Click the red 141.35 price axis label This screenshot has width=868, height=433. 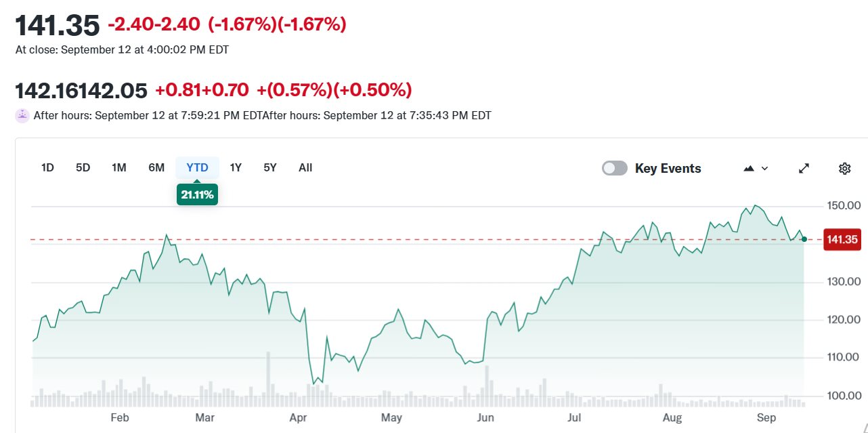[842, 239]
